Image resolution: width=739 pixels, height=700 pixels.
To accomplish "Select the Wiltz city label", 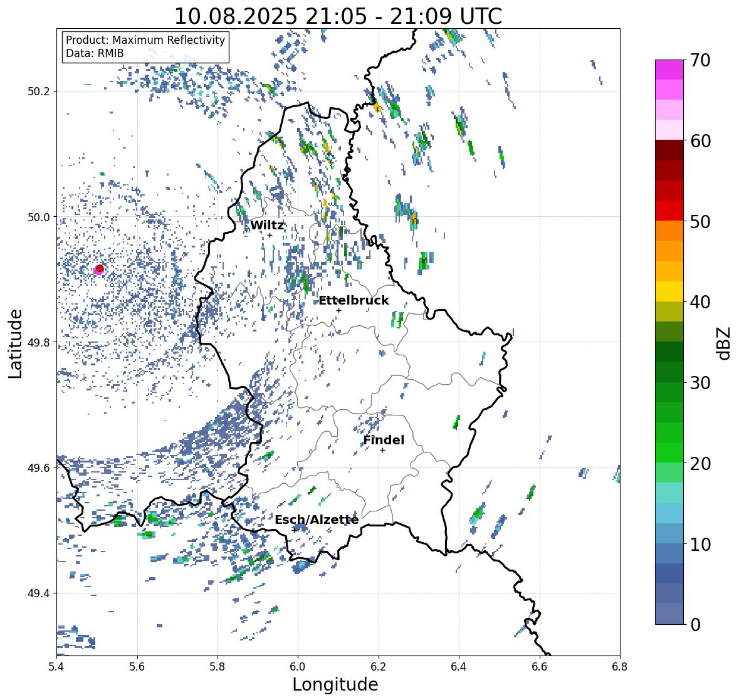I will (267, 225).
